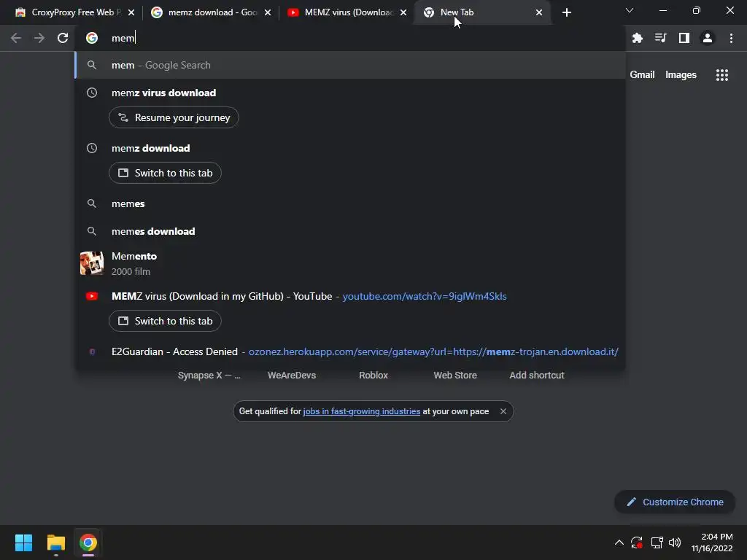
Task: Click the Memento film thumbnail
Action: 91,263
